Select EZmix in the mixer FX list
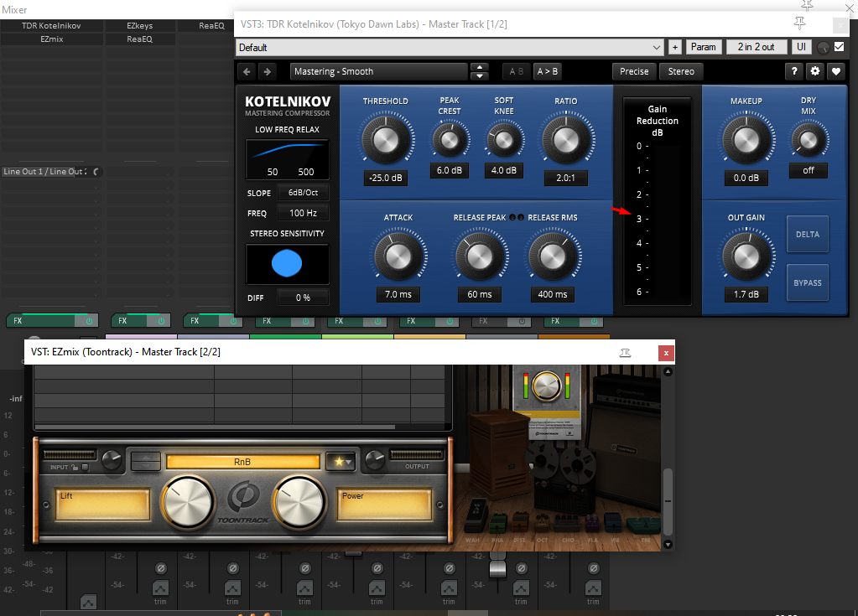 coord(51,39)
